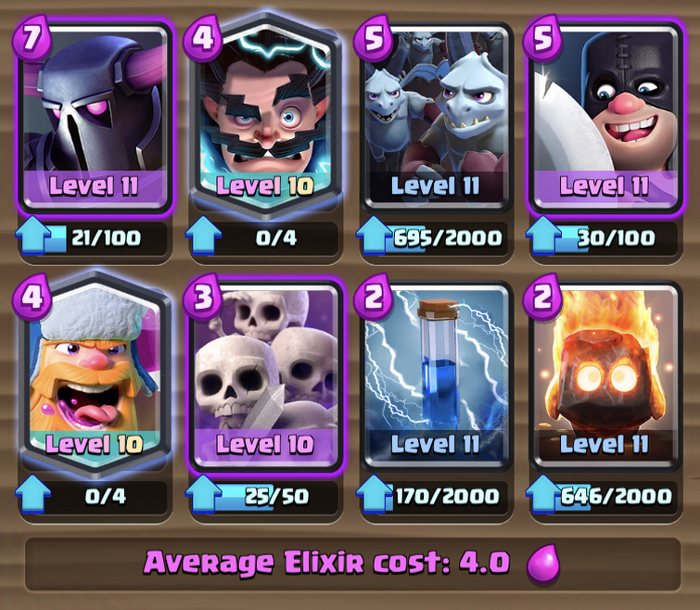Click the Average Elixir cost banner
Viewport: 700px width, 610px height.
(x=352, y=564)
